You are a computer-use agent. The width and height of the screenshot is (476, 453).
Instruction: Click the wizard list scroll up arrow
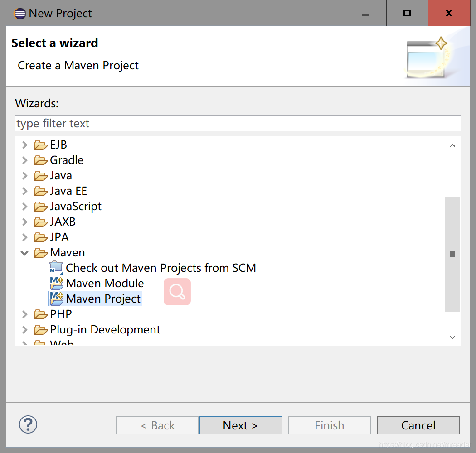[x=452, y=145]
